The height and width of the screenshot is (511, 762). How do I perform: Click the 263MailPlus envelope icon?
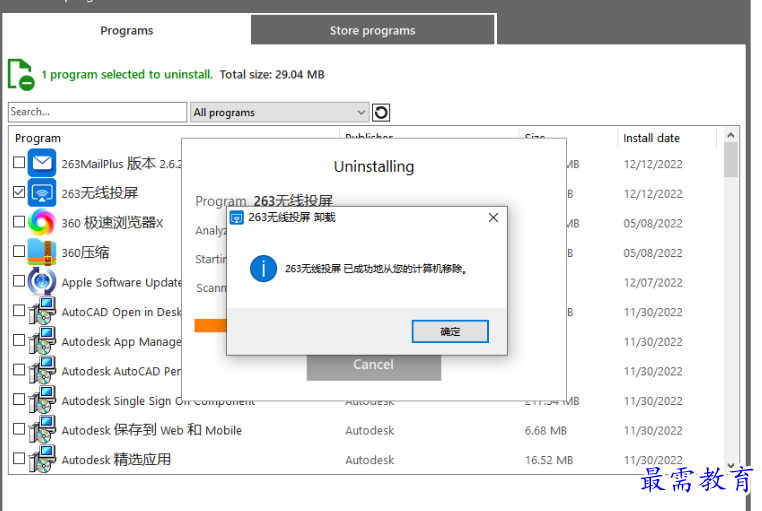[x=42, y=163]
